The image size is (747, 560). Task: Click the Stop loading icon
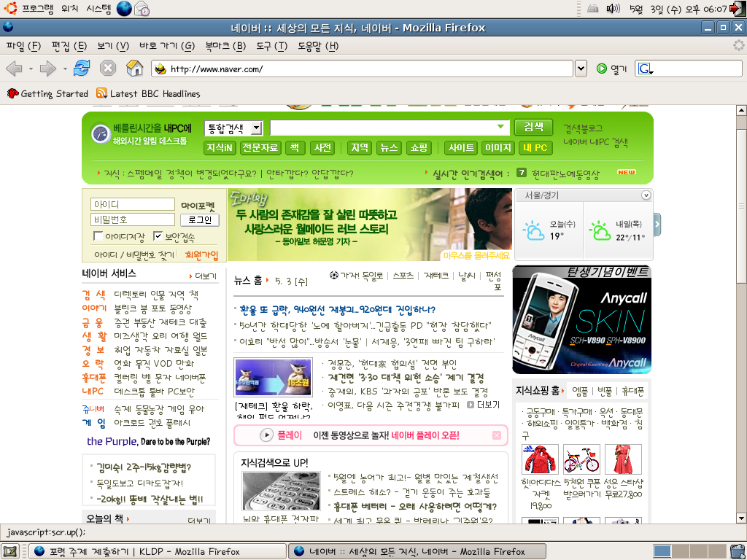pos(108,69)
